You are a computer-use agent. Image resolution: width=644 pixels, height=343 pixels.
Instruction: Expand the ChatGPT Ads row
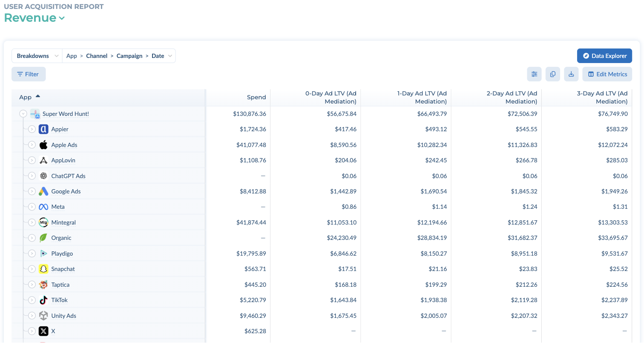click(32, 176)
